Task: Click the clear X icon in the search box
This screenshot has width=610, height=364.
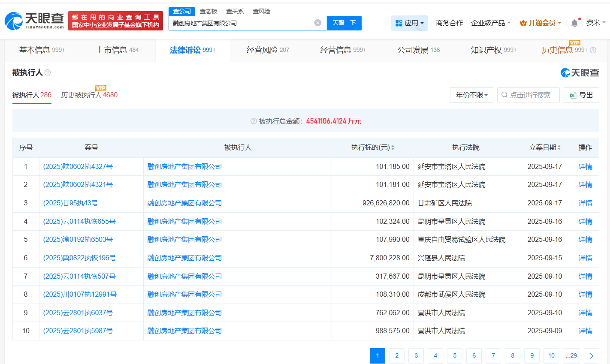Action: click(x=317, y=23)
